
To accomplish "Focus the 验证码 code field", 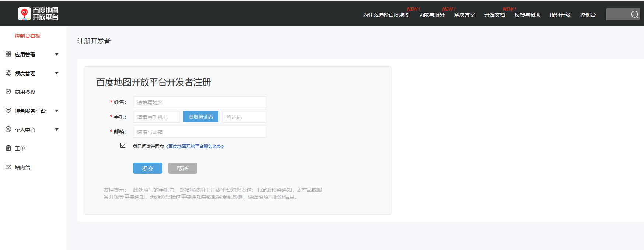I will [x=245, y=117].
